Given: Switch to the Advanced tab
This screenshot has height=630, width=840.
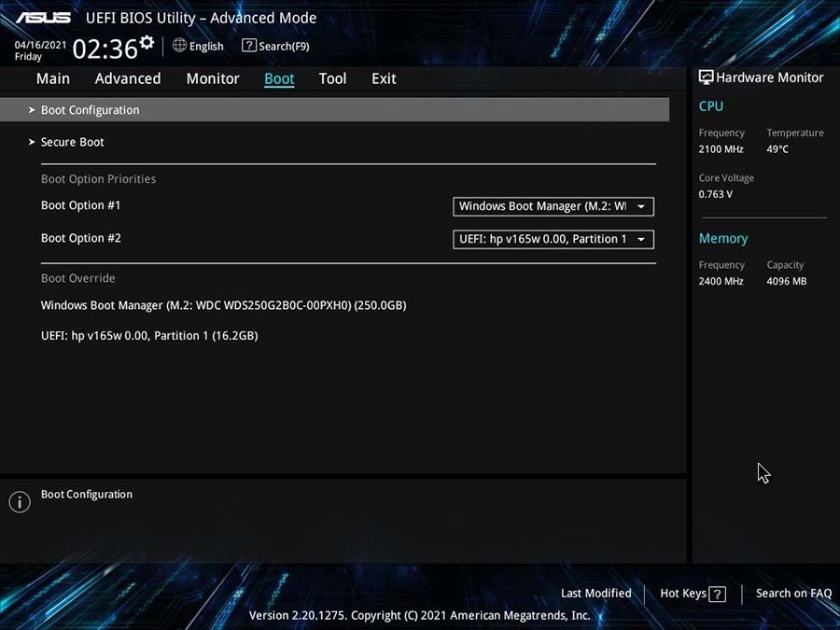Looking at the screenshot, I should [128, 78].
